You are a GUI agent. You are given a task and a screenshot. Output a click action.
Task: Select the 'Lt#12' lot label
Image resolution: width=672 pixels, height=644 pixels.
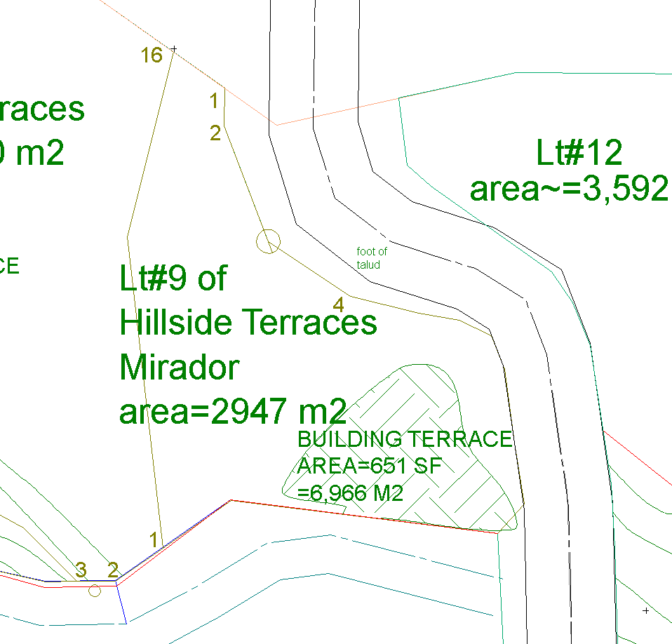pos(579,152)
